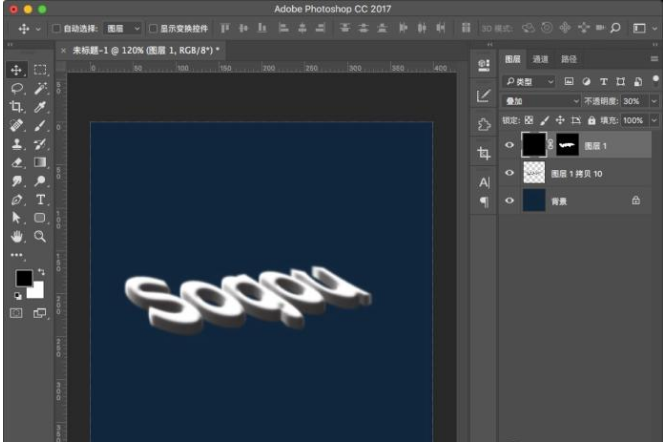The width and height of the screenshot is (664, 442).
Task: Enable the 自动选择 checkbox
Action: point(56,29)
